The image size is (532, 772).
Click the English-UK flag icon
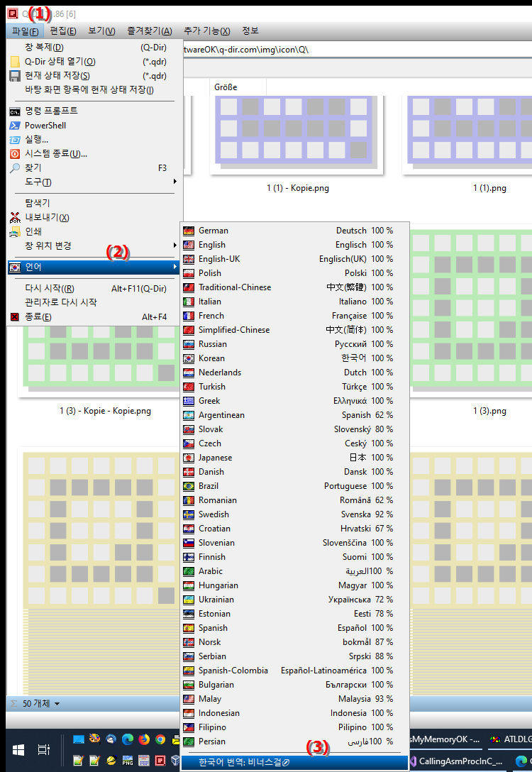[x=189, y=259]
